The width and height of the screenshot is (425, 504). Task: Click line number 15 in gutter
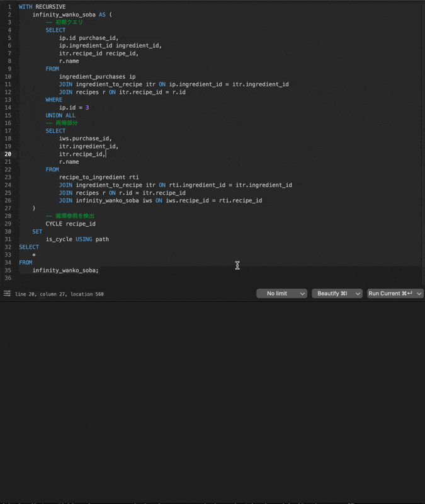point(8,115)
